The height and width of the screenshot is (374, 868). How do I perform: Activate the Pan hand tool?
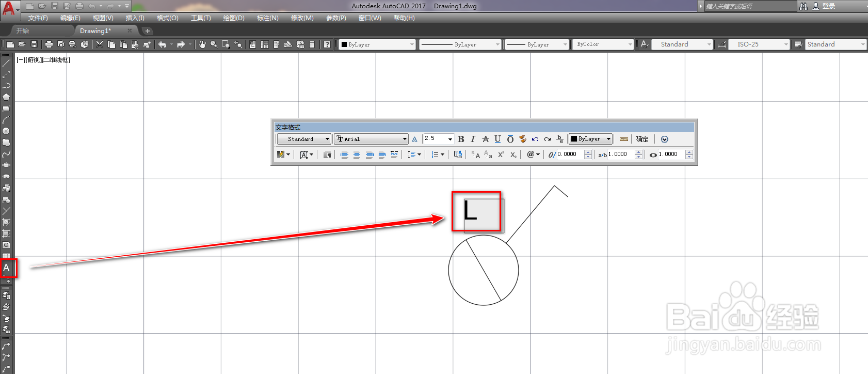coord(202,44)
